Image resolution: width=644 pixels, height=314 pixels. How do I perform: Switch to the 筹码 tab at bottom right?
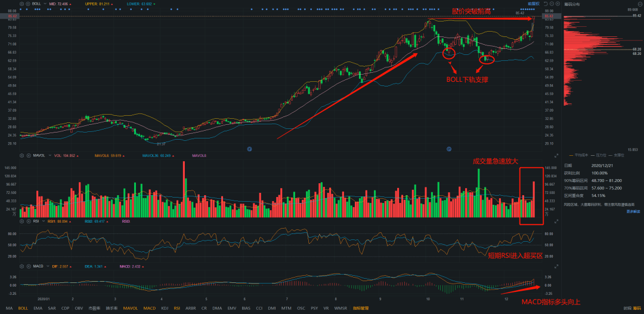pyautogui.click(x=637, y=308)
